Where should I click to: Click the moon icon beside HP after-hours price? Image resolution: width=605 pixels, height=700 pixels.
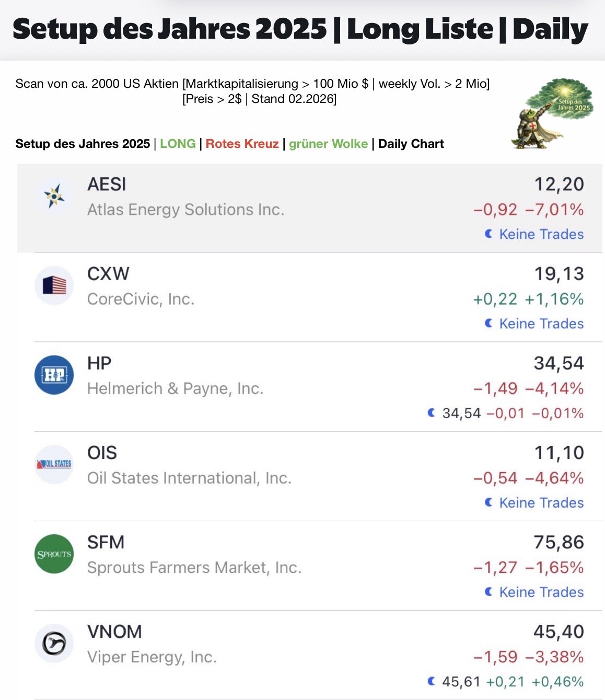431,413
